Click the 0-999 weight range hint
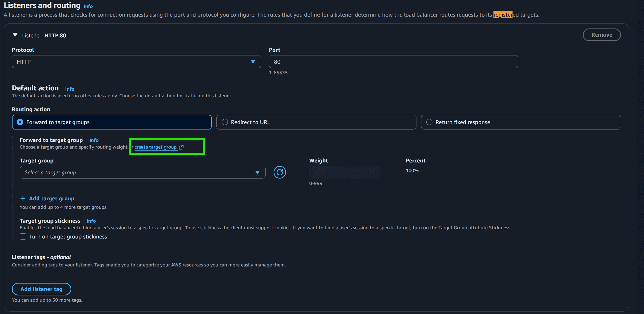The width and height of the screenshot is (644, 314). tap(315, 183)
